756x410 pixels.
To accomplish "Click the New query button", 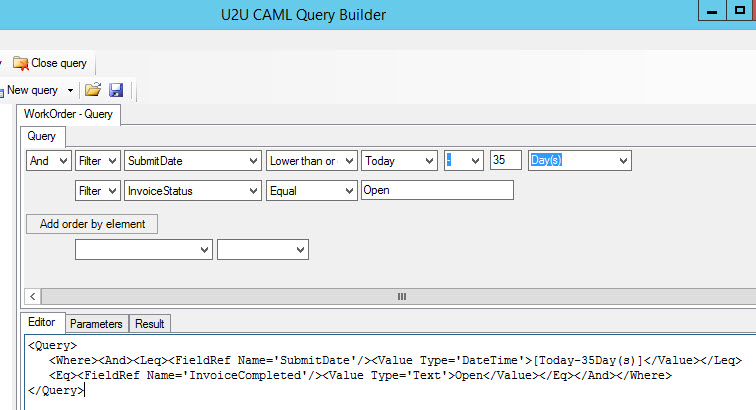I will [x=32, y=90].
